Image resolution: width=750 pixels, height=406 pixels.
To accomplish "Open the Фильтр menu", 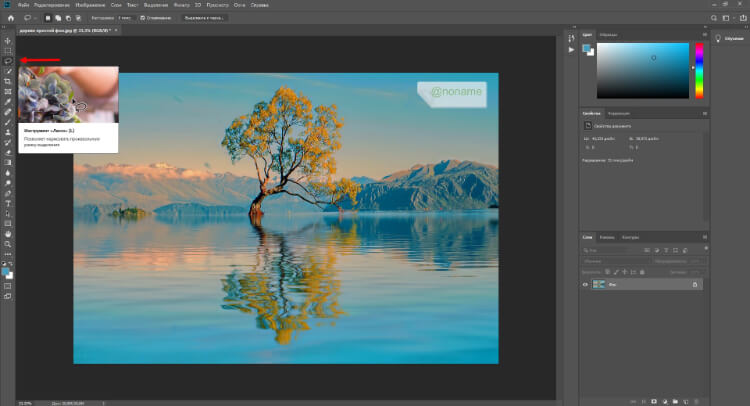I will 182,5.
